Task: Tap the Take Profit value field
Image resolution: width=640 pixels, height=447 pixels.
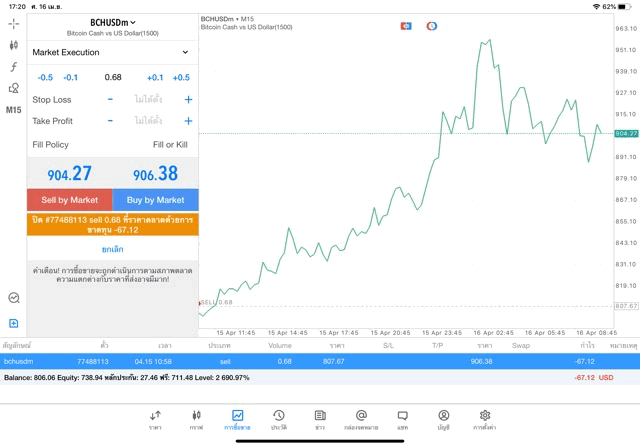Action: (148, 121)
